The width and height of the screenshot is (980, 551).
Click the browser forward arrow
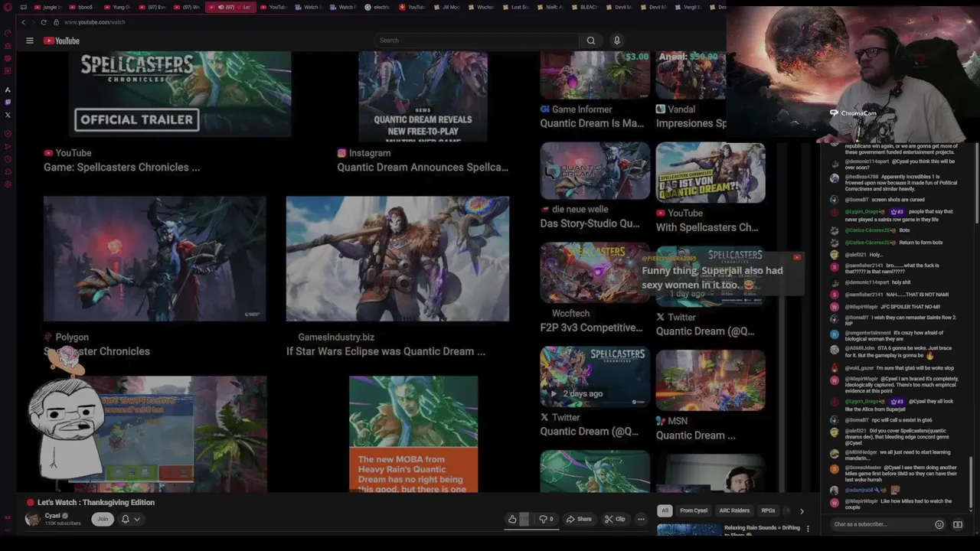pyautogui.click(x=33, y=22)
